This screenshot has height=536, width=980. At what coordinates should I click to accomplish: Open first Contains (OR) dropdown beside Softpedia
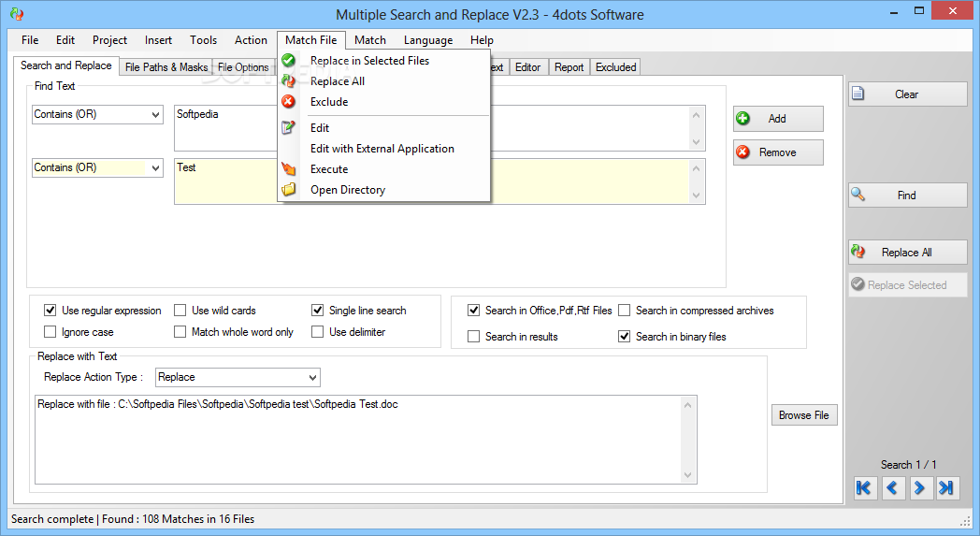pyautogui.click(x=97, y=114)
